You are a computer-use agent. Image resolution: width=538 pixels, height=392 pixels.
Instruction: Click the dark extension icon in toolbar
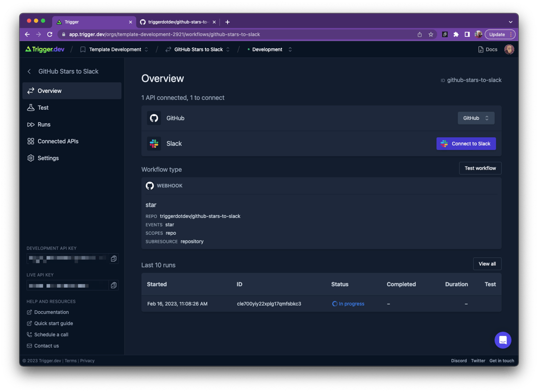445,34
